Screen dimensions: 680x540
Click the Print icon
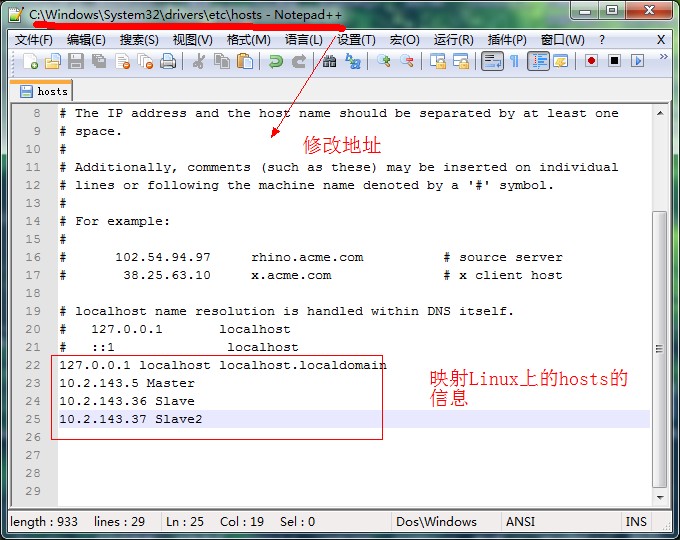point(168,61)
